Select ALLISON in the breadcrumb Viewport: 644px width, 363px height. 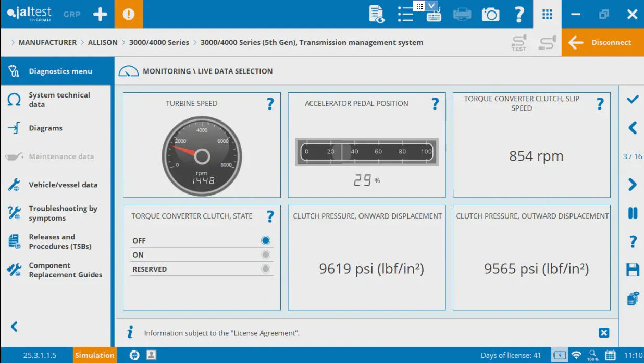click(x=103, y=42)
